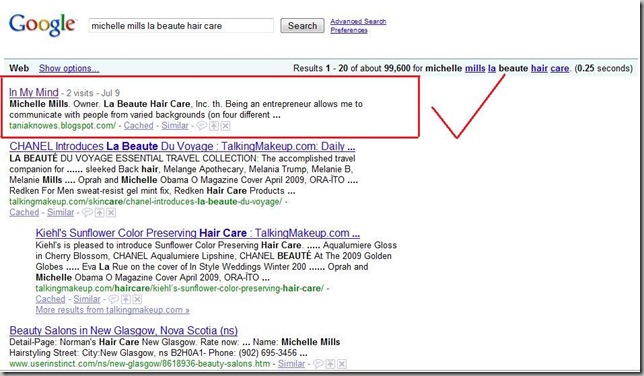Open the In My Mind result title
Viewport: 644px width, 376px height.
[34, 92]
